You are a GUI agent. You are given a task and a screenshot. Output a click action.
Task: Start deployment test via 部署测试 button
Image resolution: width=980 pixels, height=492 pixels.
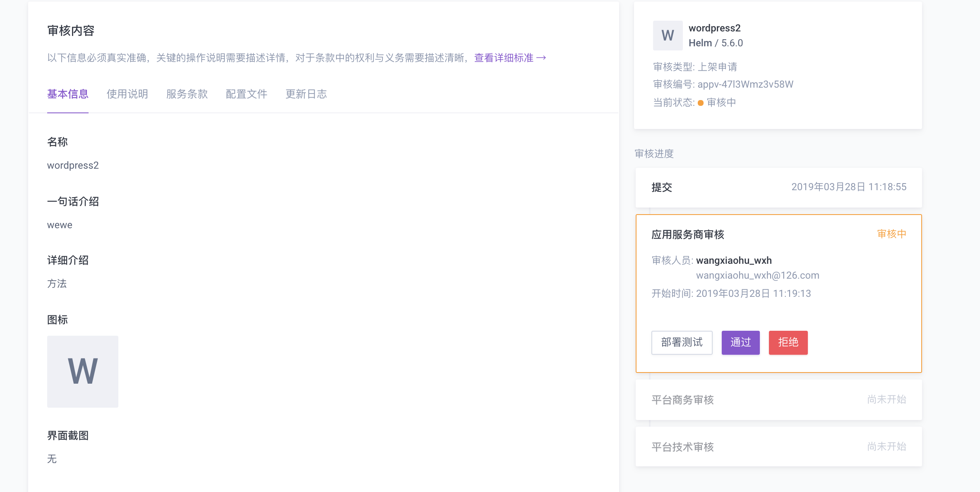pos(682,342)
